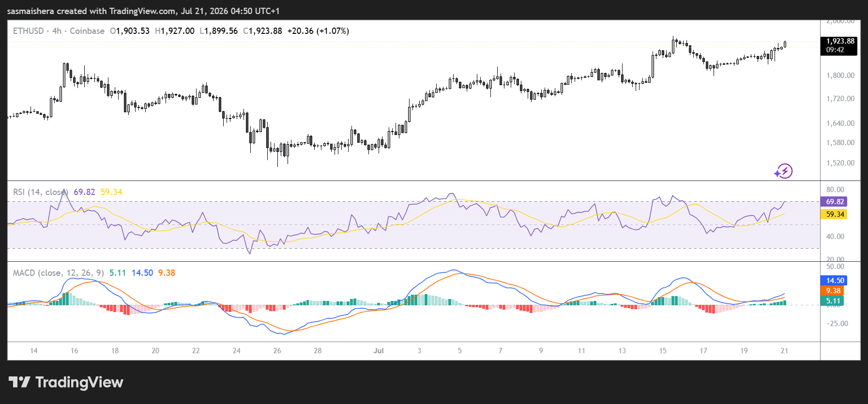Click the green 5.11 tag on MACD scale
Viewport: 868px width, 404px height.
[833, 301]
